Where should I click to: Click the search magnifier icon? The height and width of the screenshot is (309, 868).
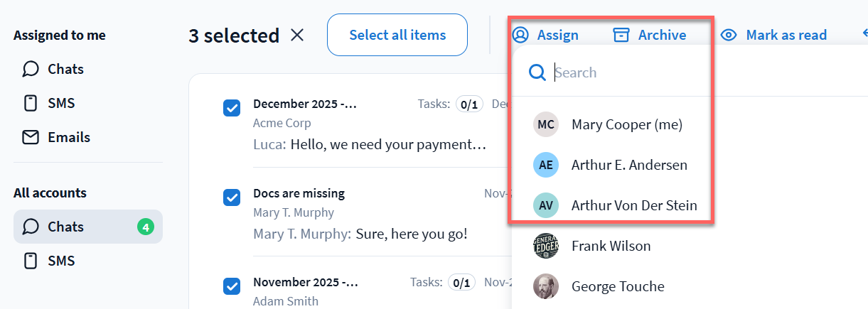point(537,72)
